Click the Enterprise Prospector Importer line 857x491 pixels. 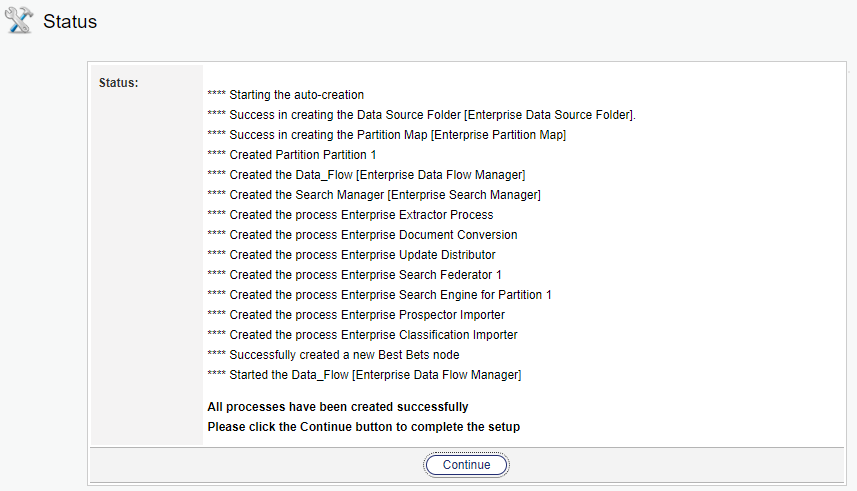point(355,315)
